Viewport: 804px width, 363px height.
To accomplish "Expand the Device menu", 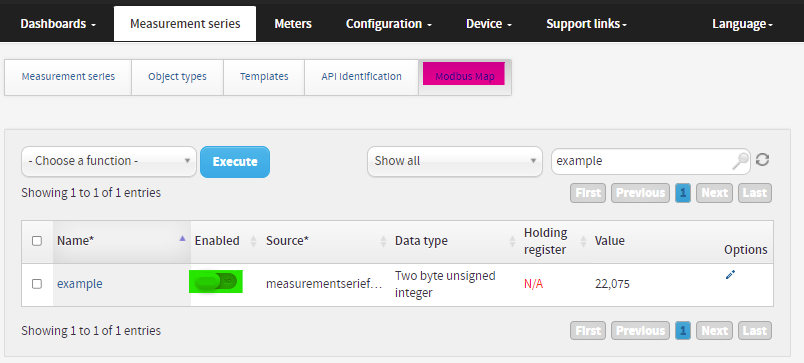I will pyautogui.click(x=489, y=24).
